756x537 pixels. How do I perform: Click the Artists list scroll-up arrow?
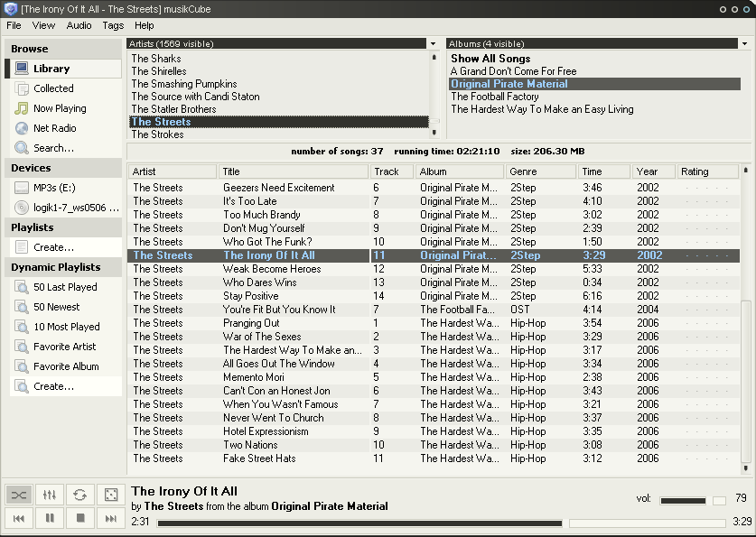click(434, 57)
